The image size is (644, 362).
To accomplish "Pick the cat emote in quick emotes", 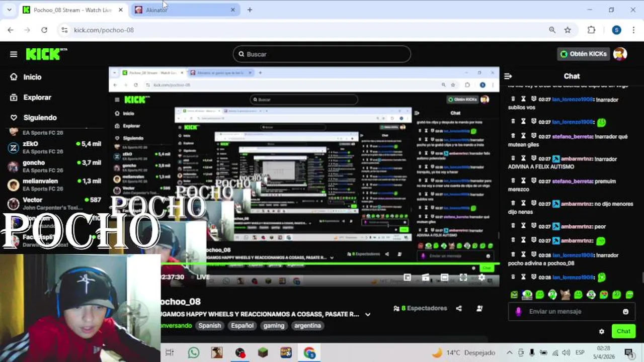I will pos(566,295).
